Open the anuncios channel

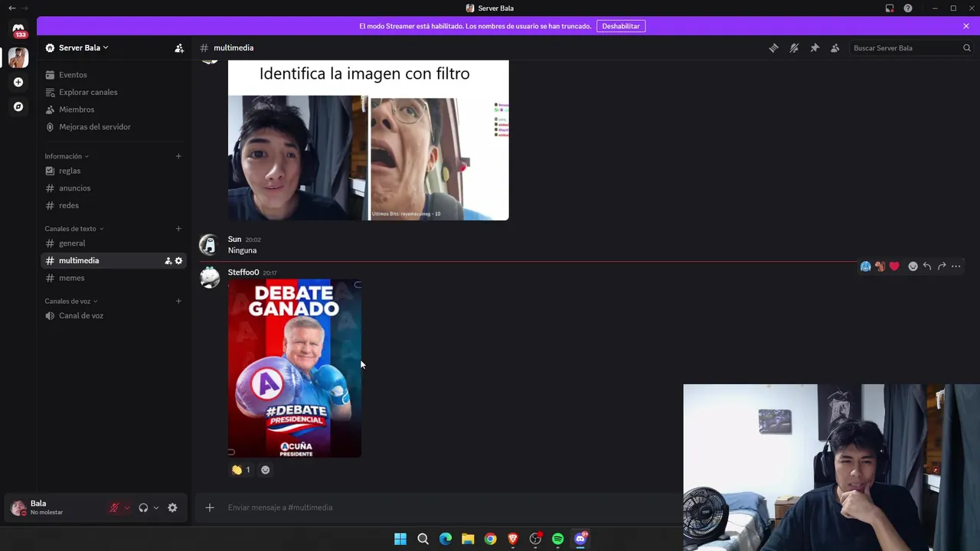[x=113, y=188]
